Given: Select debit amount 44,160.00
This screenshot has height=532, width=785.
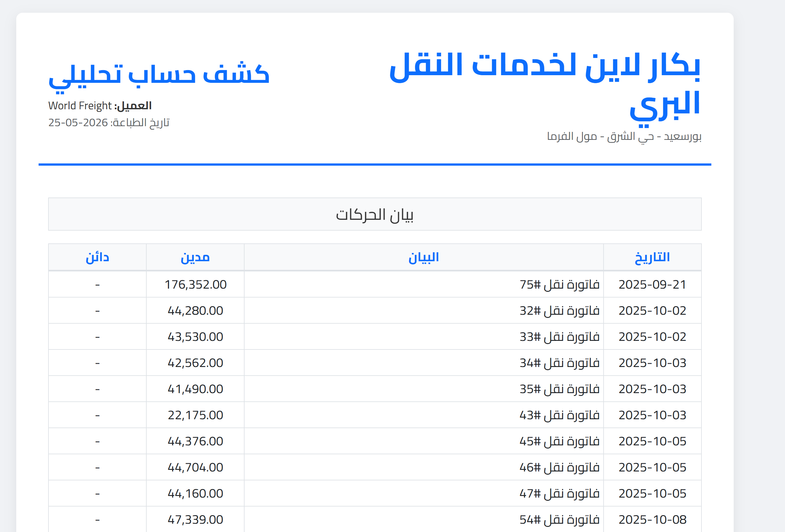Looking at the screenshot, I should click(x=195, y=493).
